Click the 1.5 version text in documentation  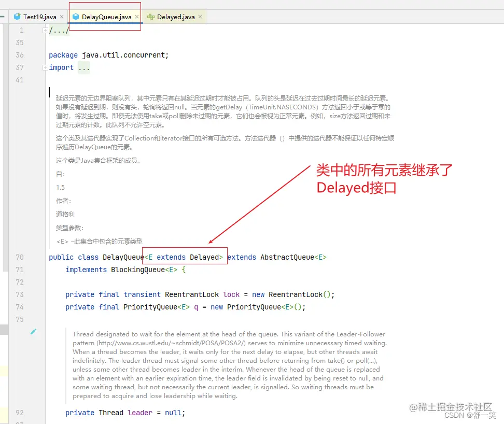coord(61,187)
